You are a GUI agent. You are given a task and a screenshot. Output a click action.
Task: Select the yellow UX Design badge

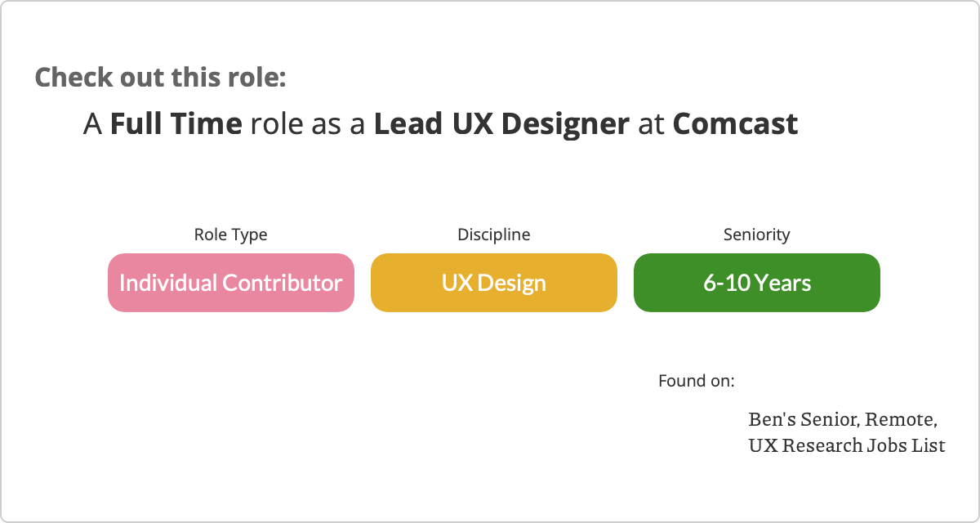pos(493,283)
